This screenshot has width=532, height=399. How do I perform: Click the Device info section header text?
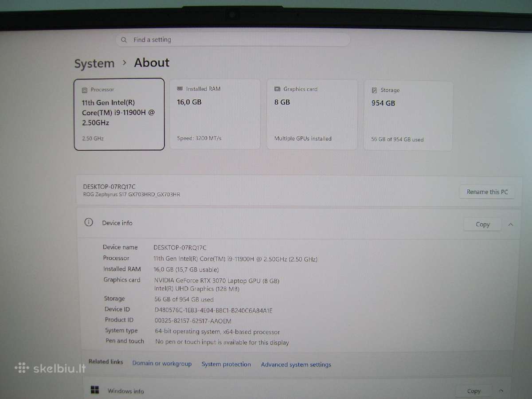pos(117,223)
